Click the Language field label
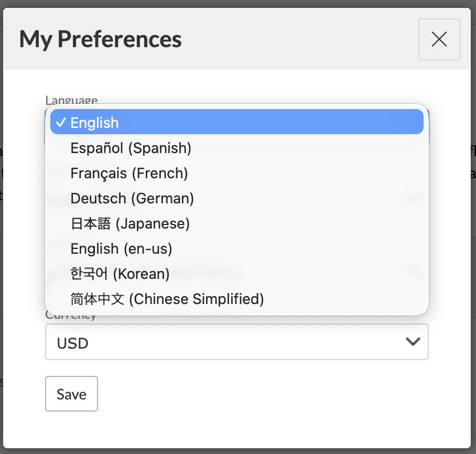 [x=71, y=100]
